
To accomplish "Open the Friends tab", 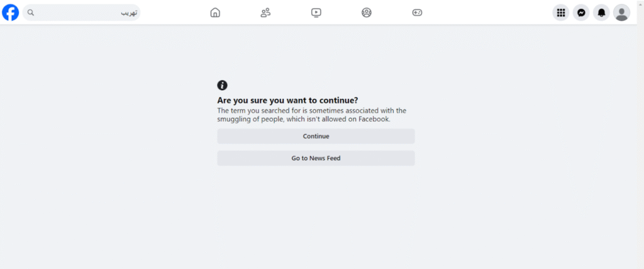I will (265, 13).
